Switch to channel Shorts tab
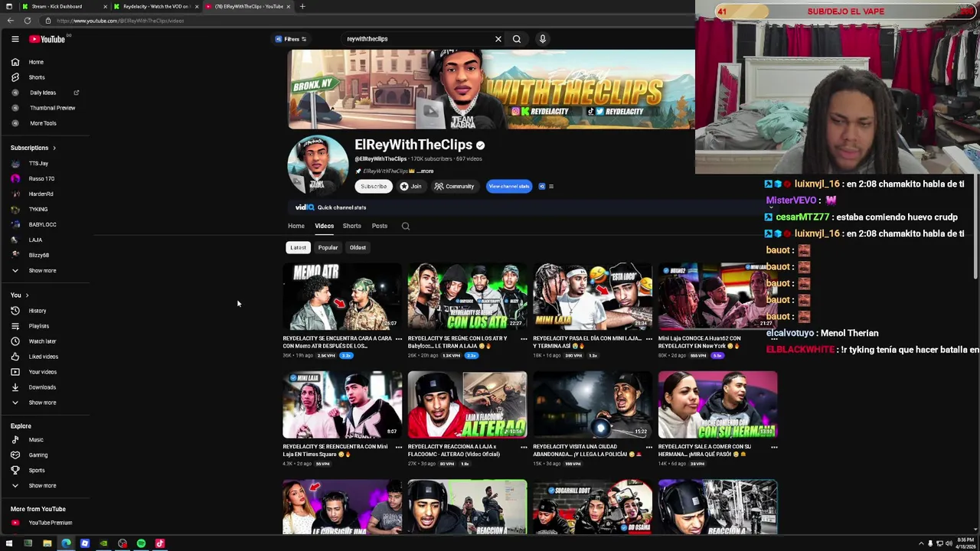Screen dimensions: 980x551 click(x=351, y=226)
